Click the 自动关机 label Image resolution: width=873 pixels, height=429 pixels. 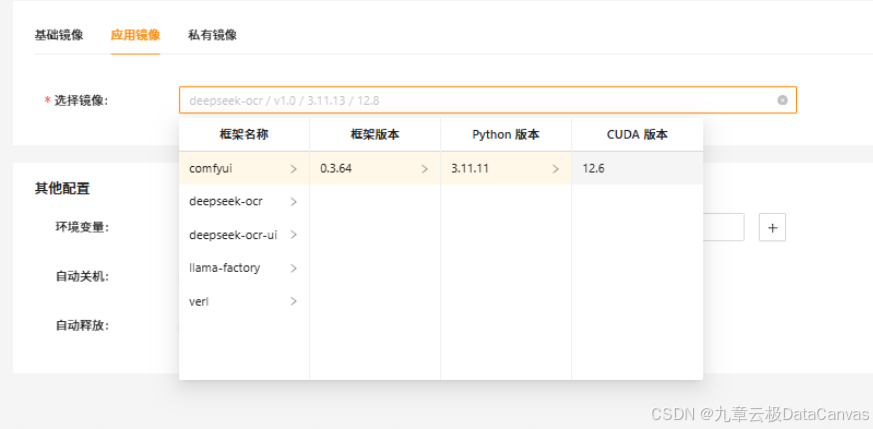pyautogui.click(x=82, y=276)
